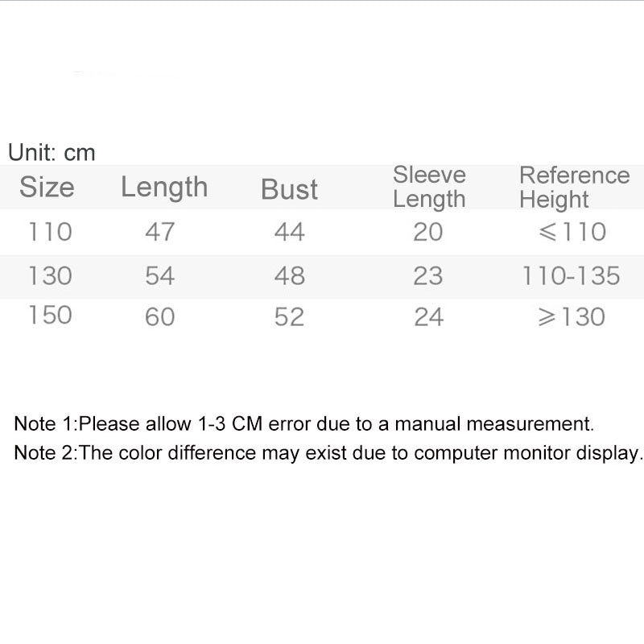The height and width of the screenshot is (644, 644).
Task: Select the Size column header
Action: [47, 188]
